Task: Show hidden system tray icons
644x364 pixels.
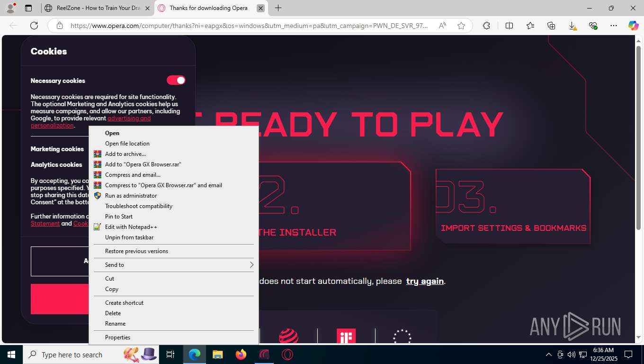Action: point(549,355)
